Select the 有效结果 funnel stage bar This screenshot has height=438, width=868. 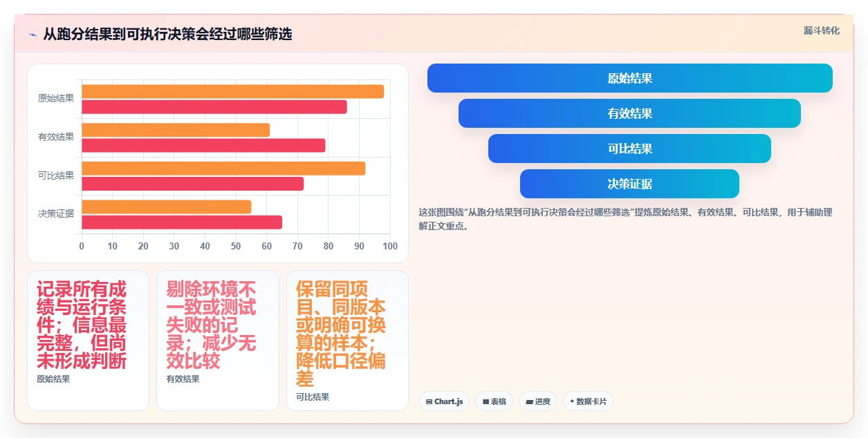629,113
